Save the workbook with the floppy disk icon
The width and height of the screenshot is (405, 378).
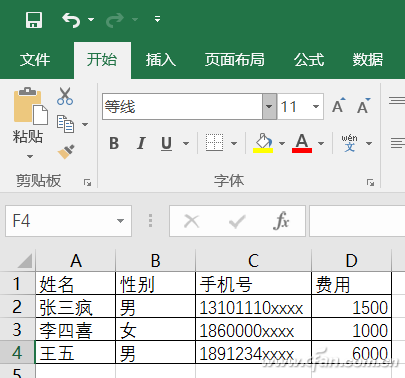coord(34,20)
